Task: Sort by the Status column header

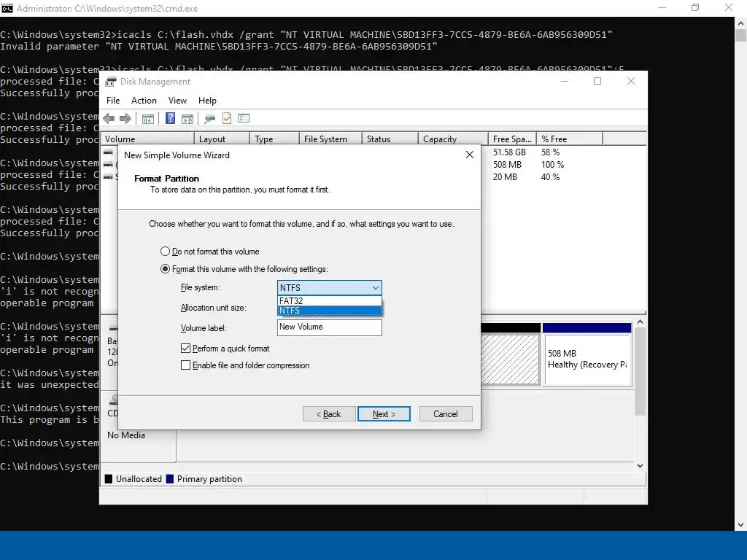Action: (390, 139)
